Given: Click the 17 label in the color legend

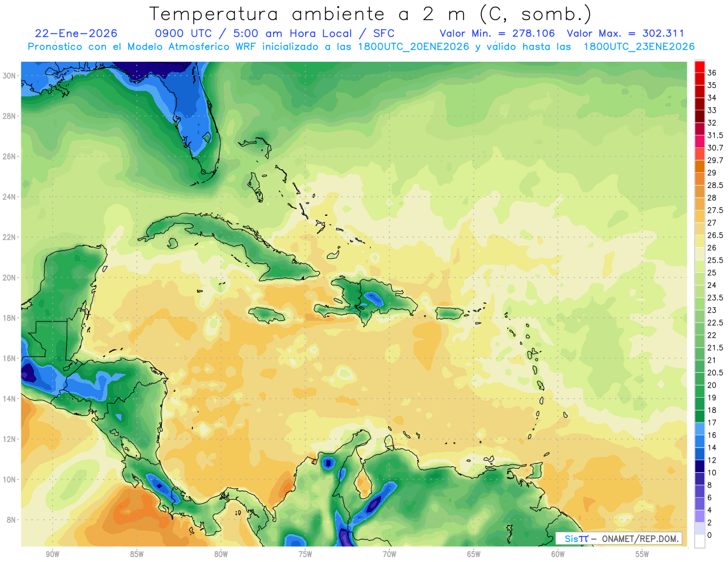Looking at the screenshot, I should coord(712,423).
